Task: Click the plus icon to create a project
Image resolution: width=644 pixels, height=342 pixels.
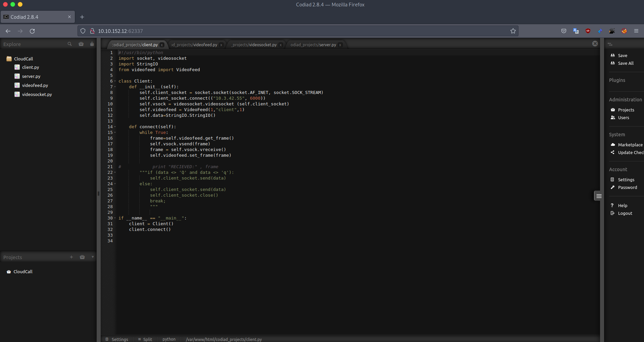Action: pyautogui.click(x=71, y=257)
